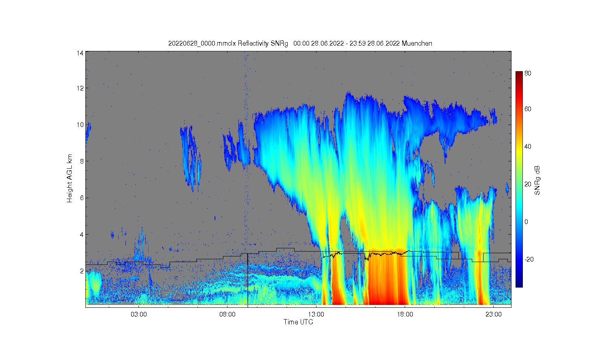Image resolution: width=607 pixels, height=364 pixels.
Task: Click the 03:00 time tick label
Action: [x=139, y=314]
